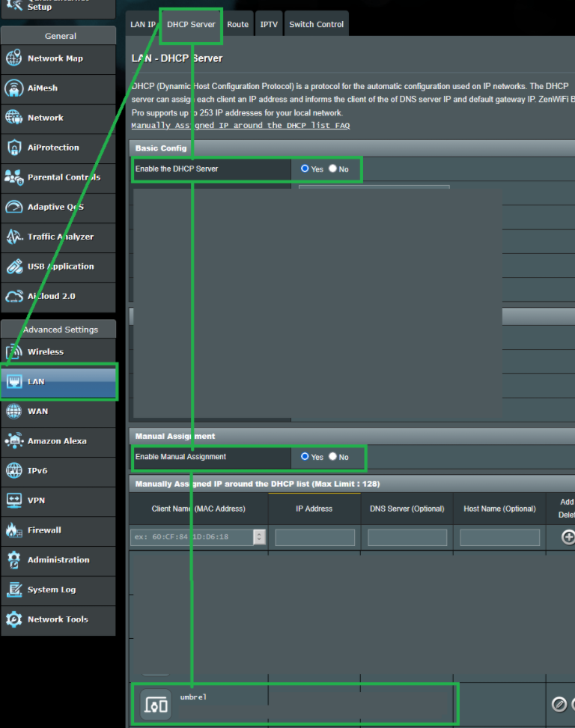Screen dimensions: 575x728
Task: Click the Network Tools label
Action: (58, 619)
